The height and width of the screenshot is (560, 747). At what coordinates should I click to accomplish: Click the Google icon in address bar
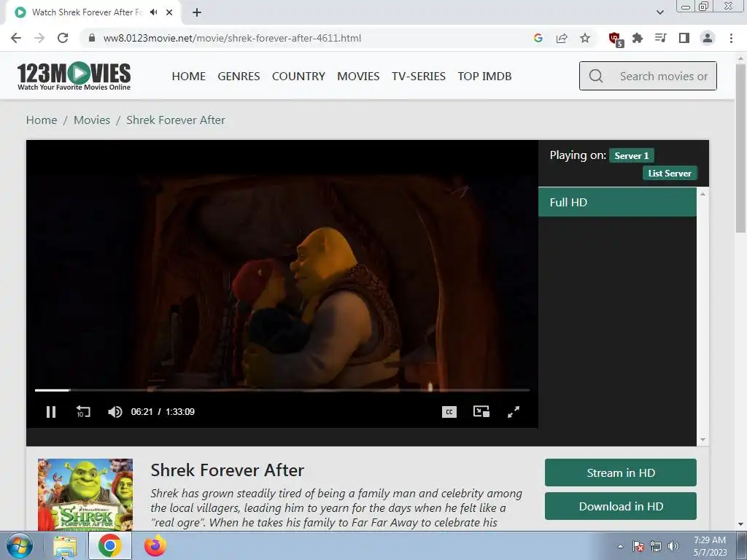point(538,38)
